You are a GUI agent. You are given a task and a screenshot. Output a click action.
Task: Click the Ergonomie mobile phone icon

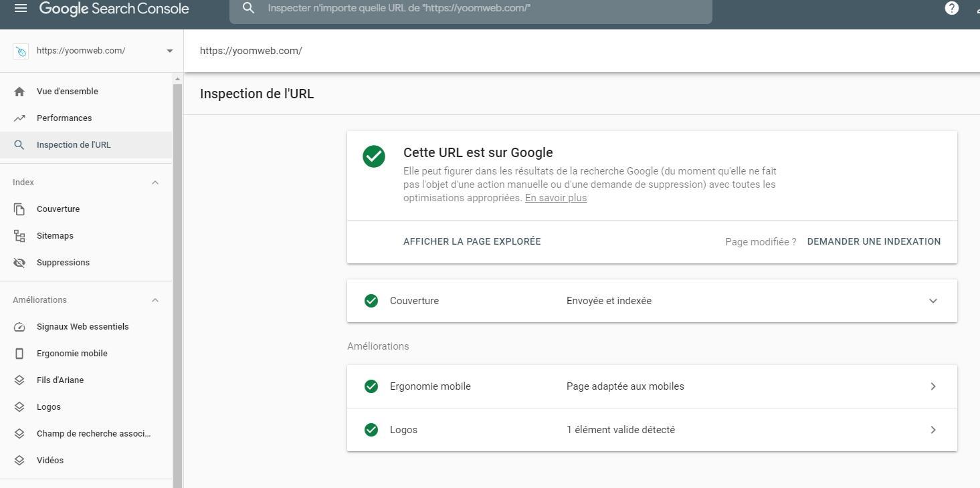coord(19,354)
